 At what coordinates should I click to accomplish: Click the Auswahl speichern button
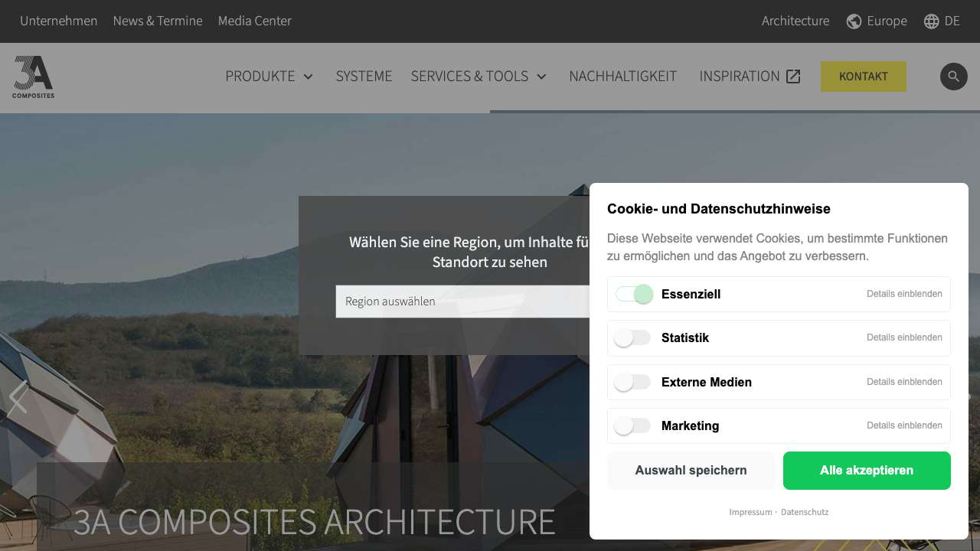pos(691,471)
